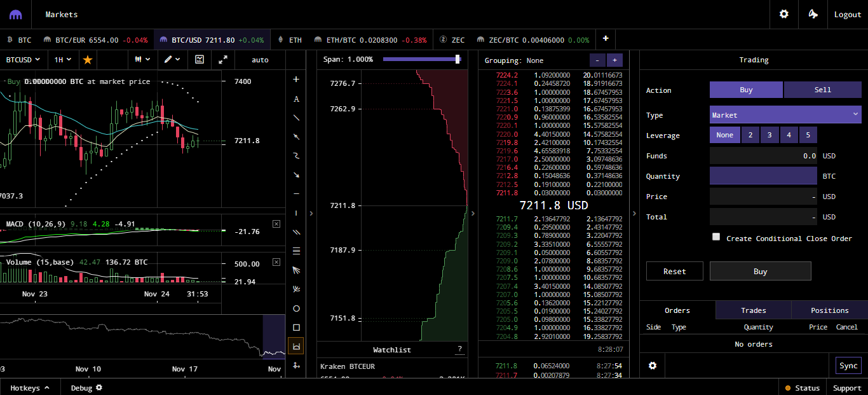Open the order Type dropdown showing Market

point(785,114)
